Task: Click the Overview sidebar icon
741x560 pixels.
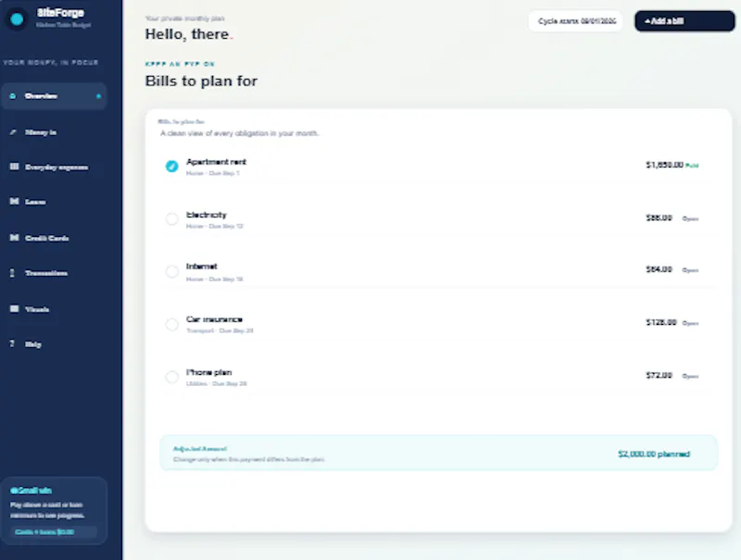Action: click(x=13, y=96)
